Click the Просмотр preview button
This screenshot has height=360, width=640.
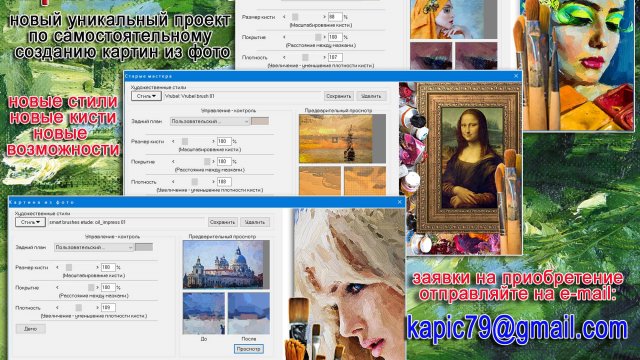(249, 349)
